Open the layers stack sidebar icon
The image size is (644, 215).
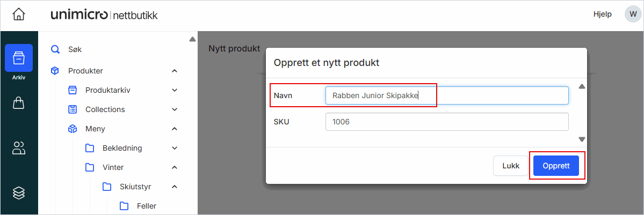coord(19,193)
